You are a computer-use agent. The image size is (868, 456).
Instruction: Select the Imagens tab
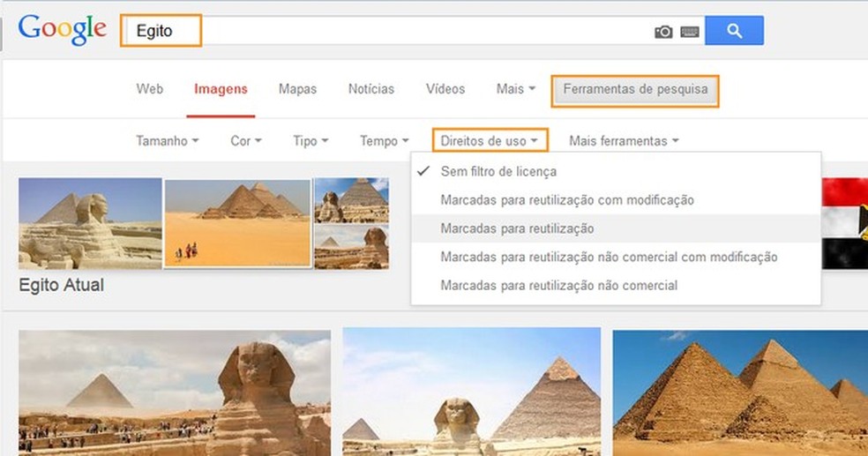point(221,90)
